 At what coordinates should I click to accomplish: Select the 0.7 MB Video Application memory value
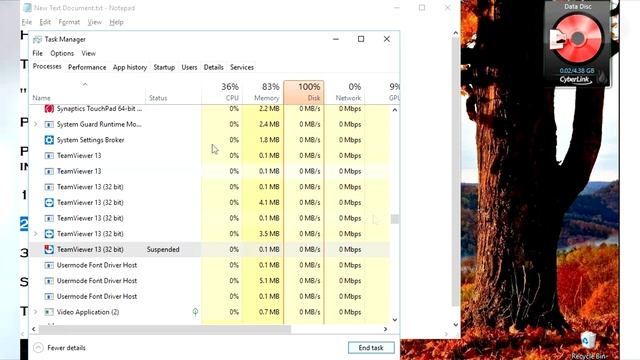coord(269,312)
